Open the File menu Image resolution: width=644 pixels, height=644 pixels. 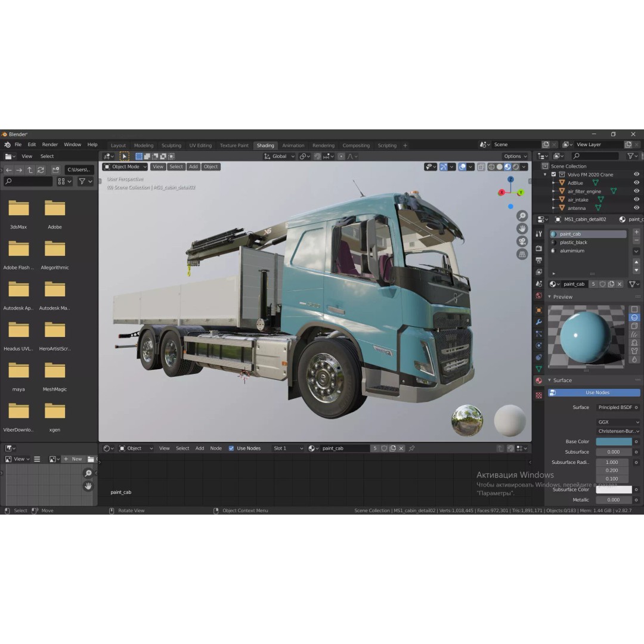tap(18, 144)
